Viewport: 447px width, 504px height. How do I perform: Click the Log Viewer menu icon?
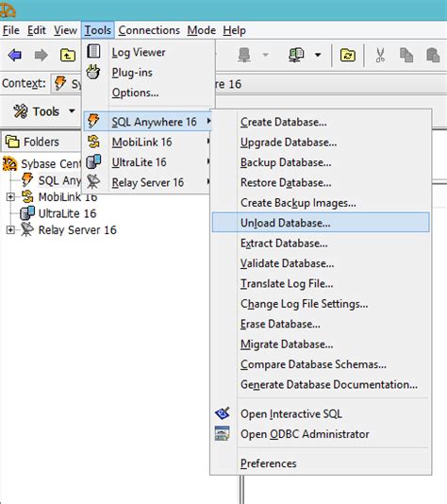pyautogui.click(x=93, y=51)
